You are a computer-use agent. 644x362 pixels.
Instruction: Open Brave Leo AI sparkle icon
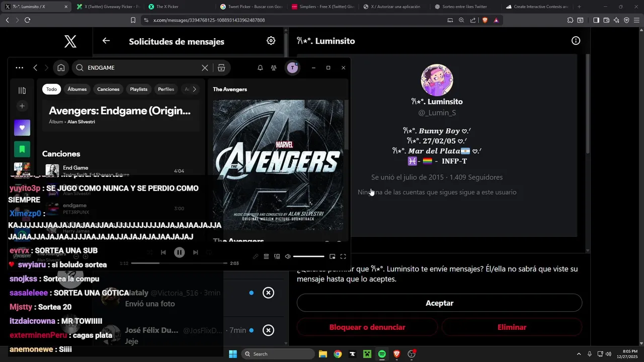point(616,20)
